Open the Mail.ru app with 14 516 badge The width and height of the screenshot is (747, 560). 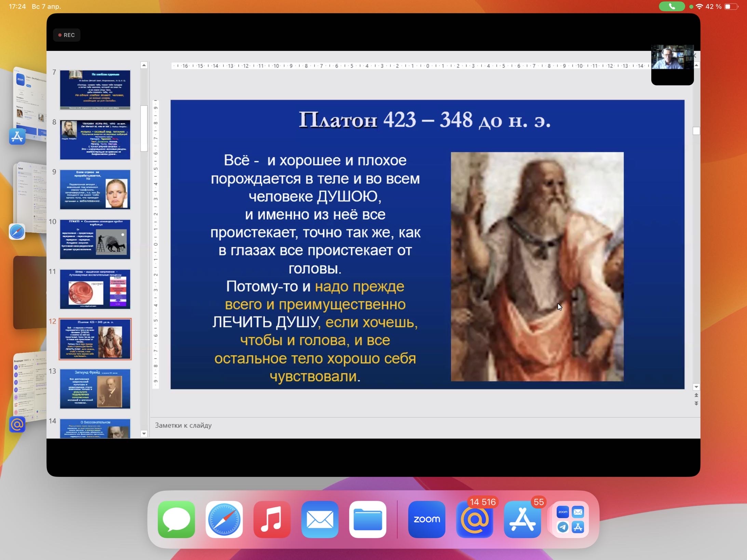click(474, 519)
